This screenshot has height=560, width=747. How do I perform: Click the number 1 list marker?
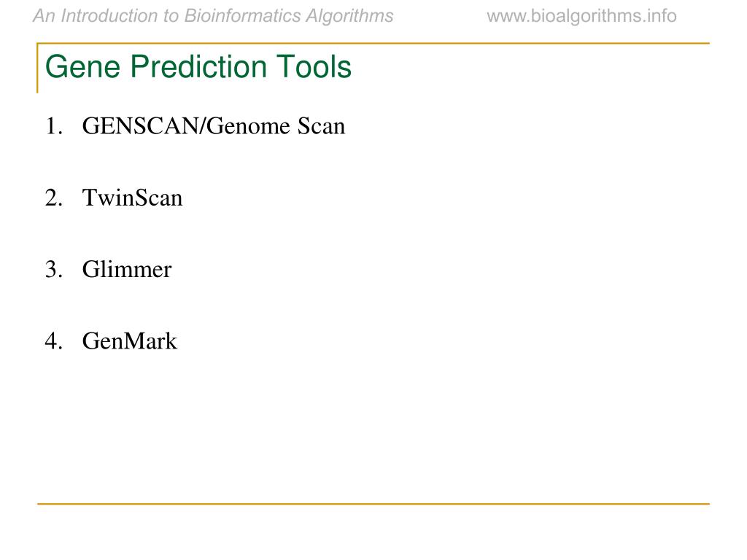(54, 126)
